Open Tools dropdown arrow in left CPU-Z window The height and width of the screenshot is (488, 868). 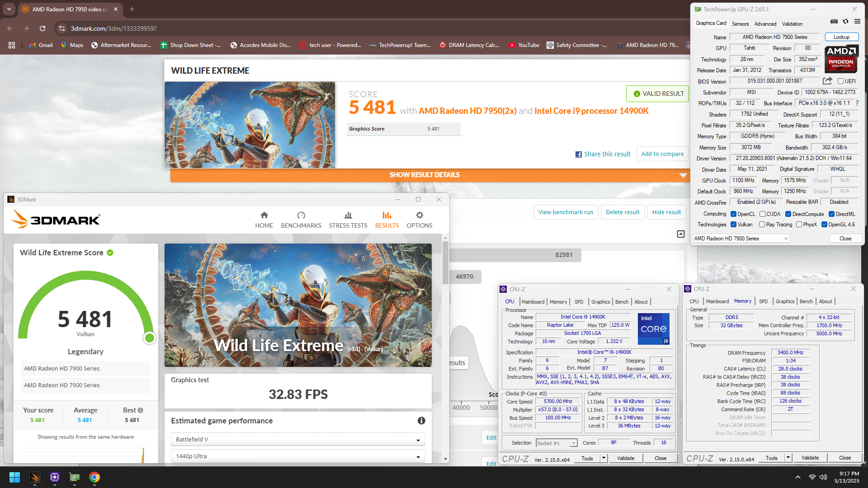(x=604, y=458)
